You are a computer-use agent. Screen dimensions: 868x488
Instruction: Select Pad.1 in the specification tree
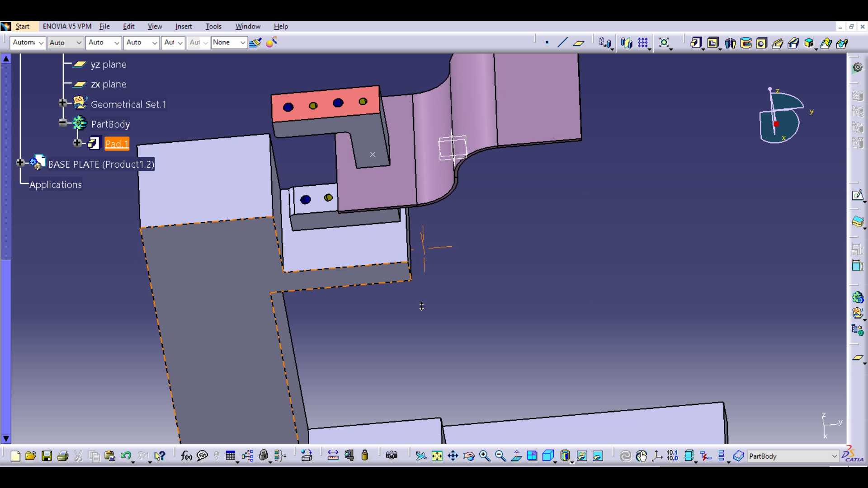pos(117,144)
